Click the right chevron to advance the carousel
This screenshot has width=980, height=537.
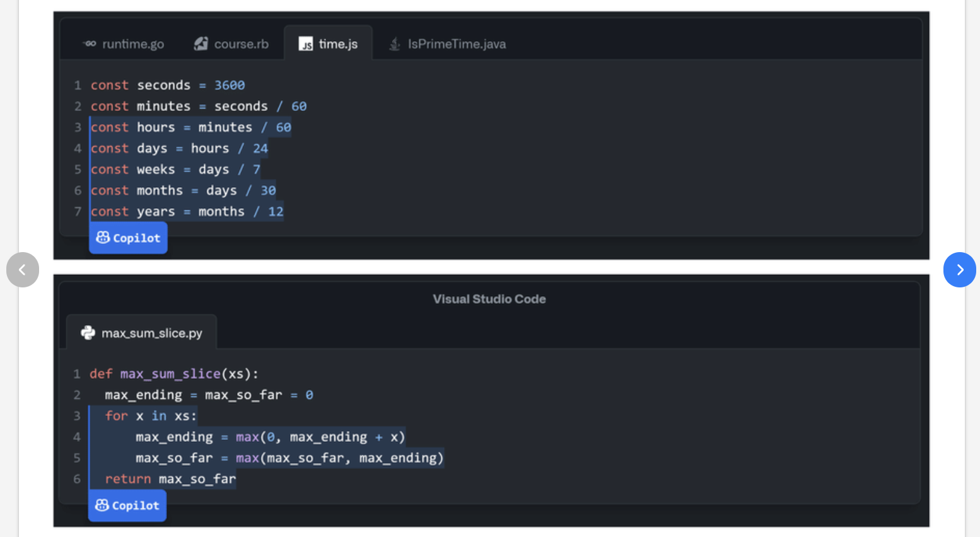(x=959, y=270)
